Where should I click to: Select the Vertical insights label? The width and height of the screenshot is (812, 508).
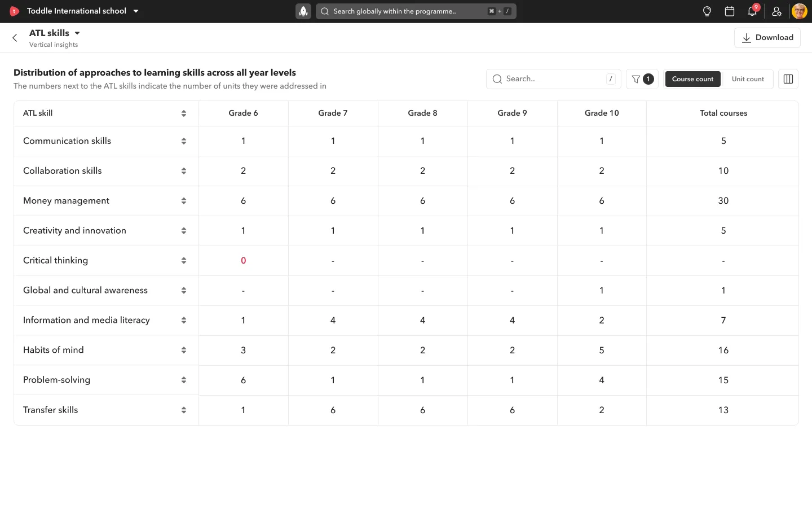[x=54, y=45]
